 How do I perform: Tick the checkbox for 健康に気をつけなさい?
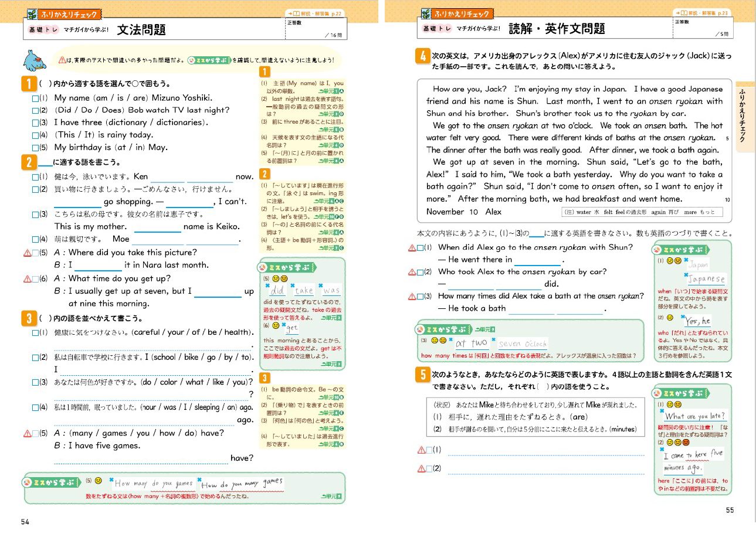(x=35, y=333)
